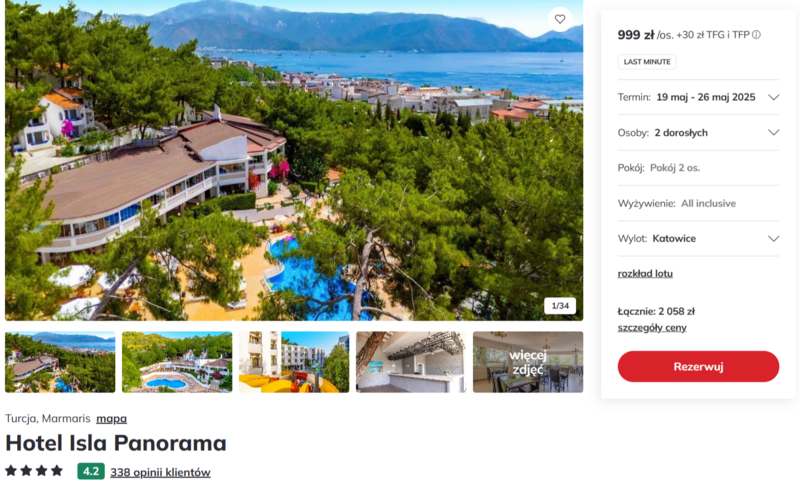The image size is (800, 482).
Task: Click the 4.2 green rating badge
Action: coord(91,471)
